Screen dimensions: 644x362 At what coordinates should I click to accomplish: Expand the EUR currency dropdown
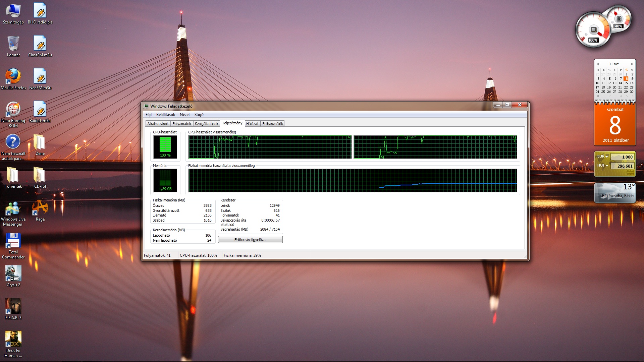(x=606, y=157)
